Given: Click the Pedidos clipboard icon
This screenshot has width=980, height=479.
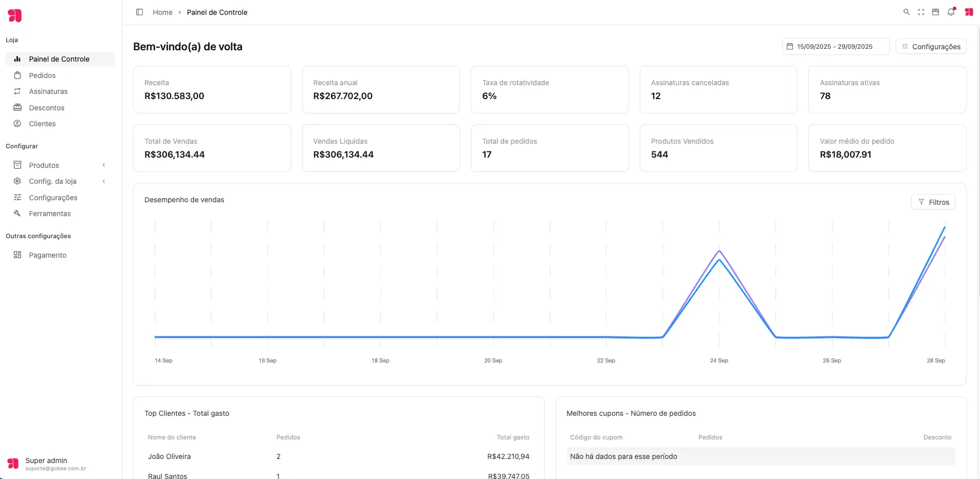Looking at the screenshot, I should coord(17,75).
